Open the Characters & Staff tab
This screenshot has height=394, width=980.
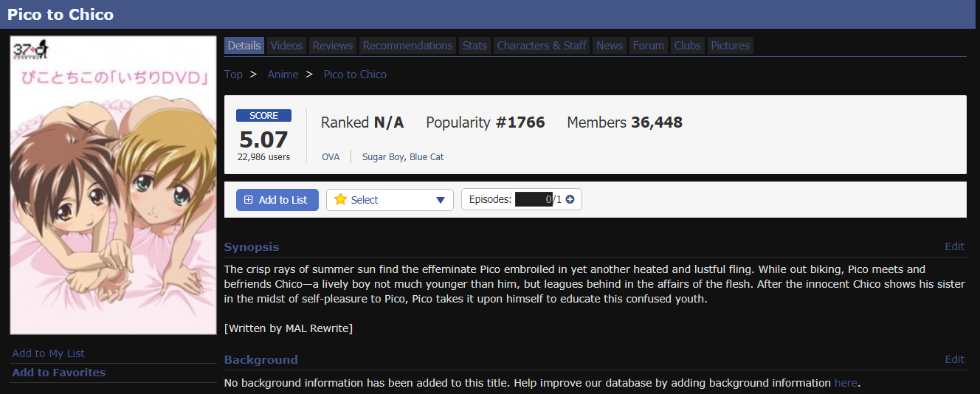pos(542,46)
